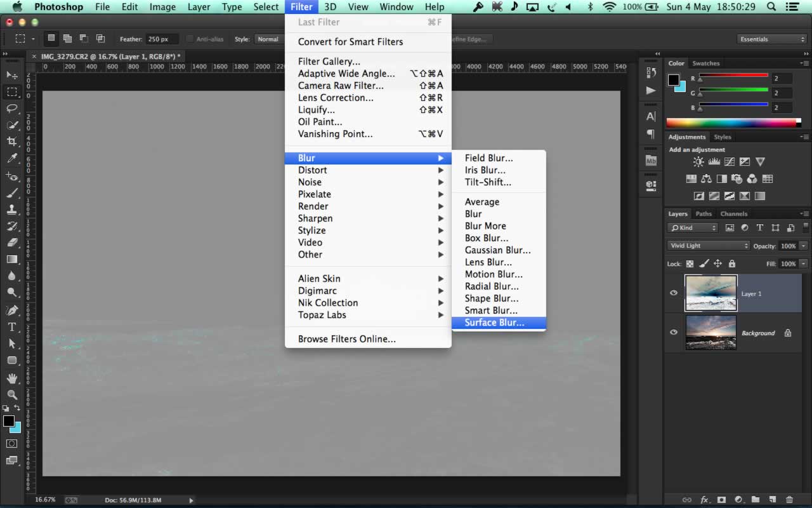Screen dimensions: 812x508
Task: Toggle Lock image pixels brush icon
Action: coord(704,264)
